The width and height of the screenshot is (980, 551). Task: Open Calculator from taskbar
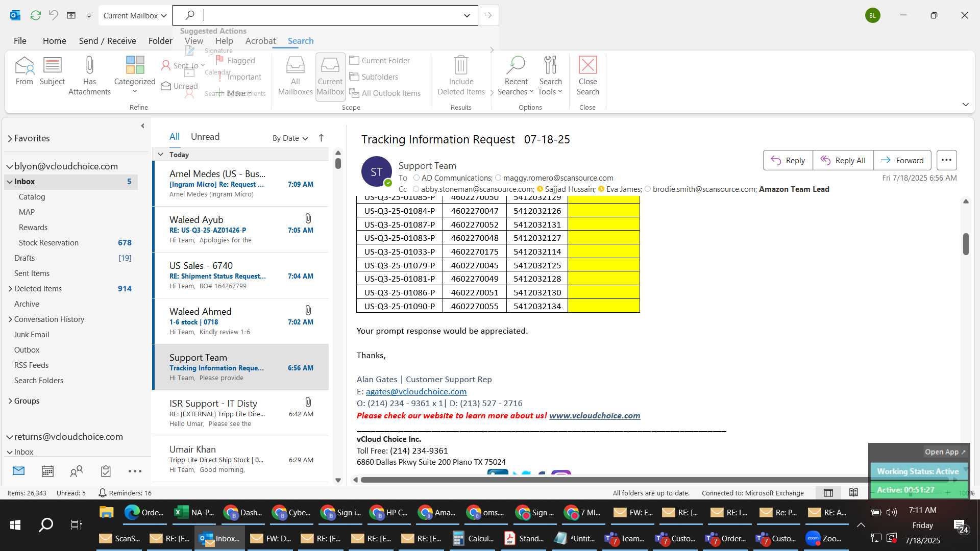point(473,538)
